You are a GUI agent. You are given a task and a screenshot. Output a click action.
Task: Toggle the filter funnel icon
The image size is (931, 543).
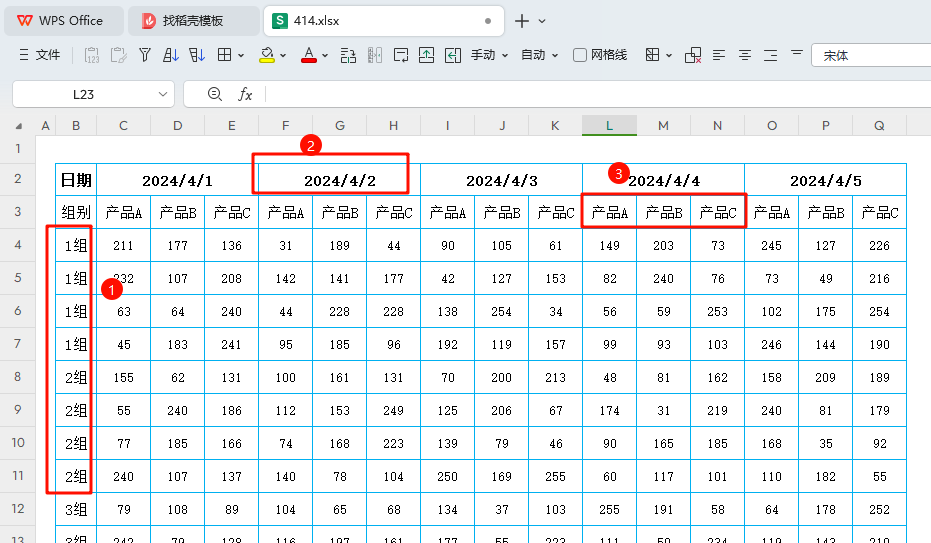tap(144, 55)
